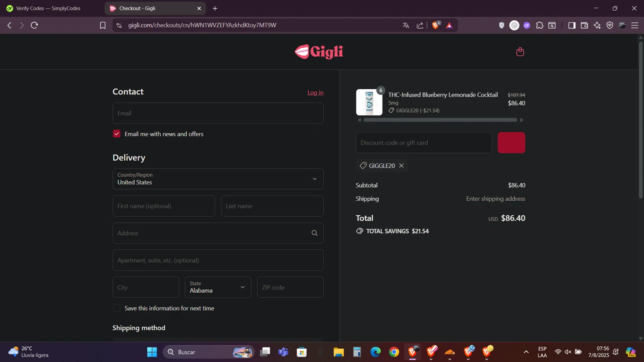Open the weather widget showing 26°C

click(29, 352)
